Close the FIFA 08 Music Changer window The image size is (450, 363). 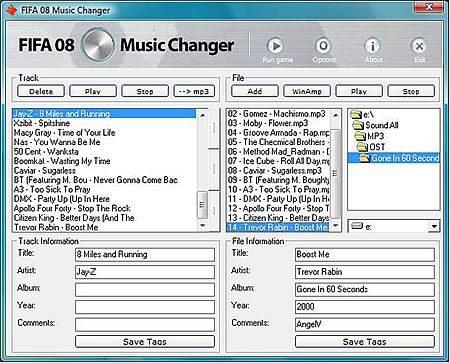click(429, 7)
